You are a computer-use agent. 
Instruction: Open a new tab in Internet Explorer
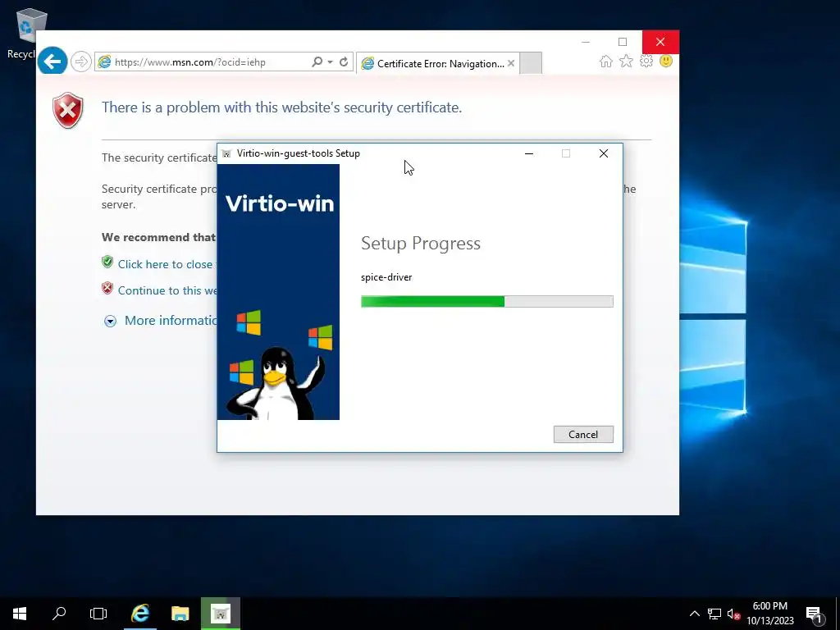pyautogui.click(x=531, y=63)
